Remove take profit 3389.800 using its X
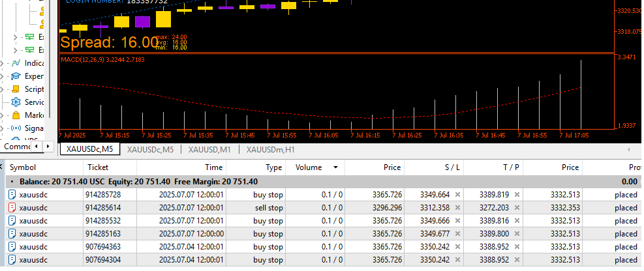Screen dimensions: 644x271 pyautogui.click(x=517, y=234)
